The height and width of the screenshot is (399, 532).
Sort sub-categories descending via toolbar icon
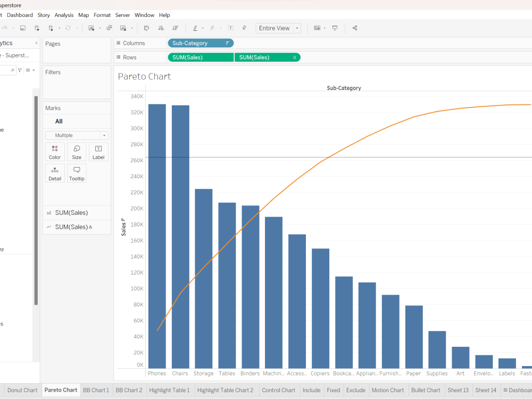175,28
